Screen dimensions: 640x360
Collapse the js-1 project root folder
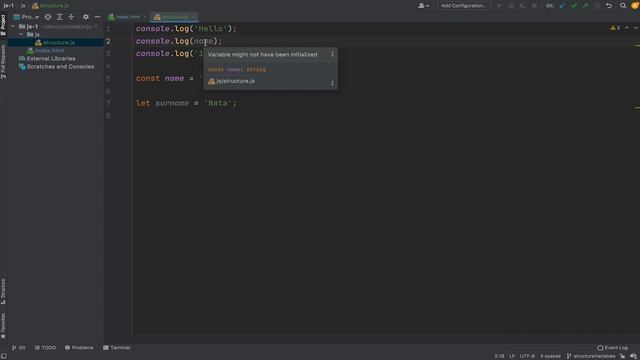(x=13, y=27)
